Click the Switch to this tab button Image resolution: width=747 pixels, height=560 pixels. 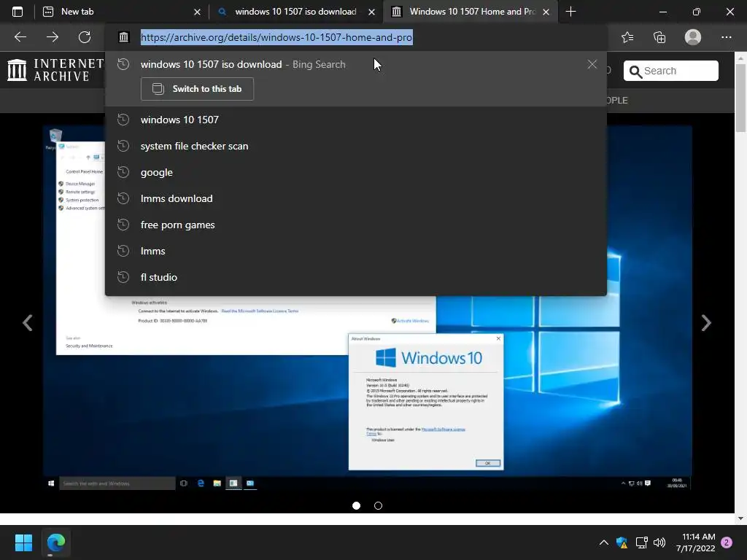click(197, 89)
